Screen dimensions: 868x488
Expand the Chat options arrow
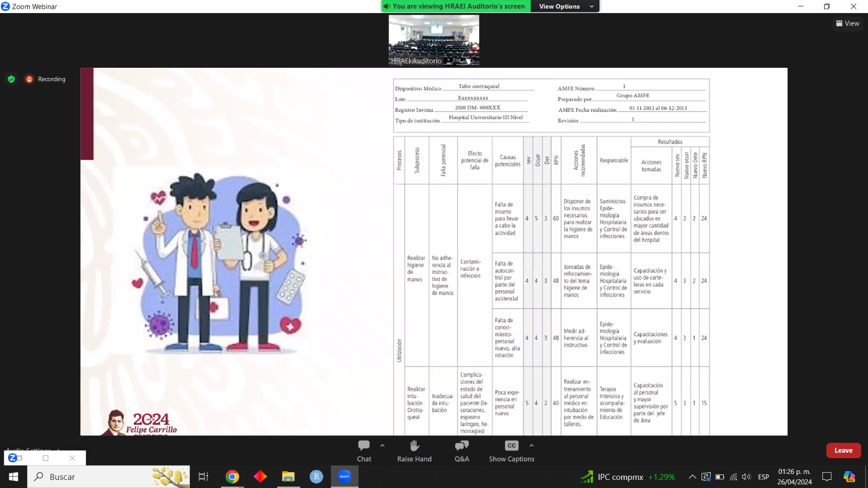(x=382, y=445)
